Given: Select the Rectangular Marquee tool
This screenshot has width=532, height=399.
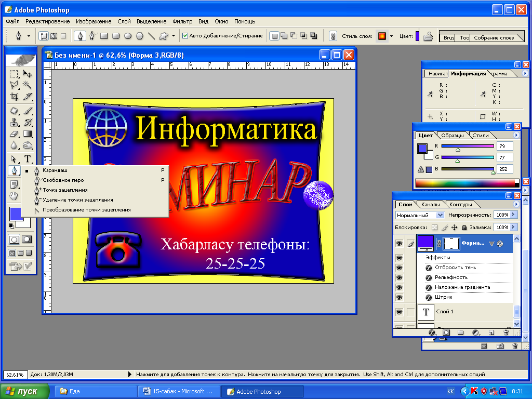Looking at the screenshot, I should coord(14,74).
